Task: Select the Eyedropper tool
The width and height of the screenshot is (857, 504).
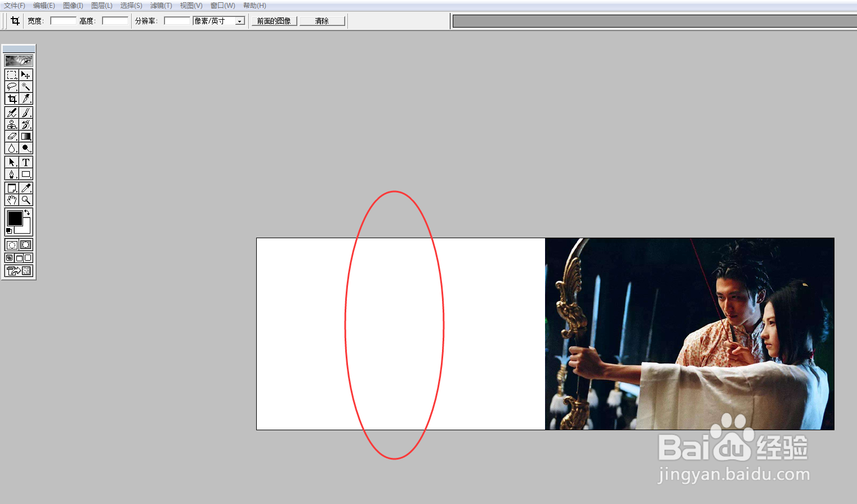Action: click(x=26, y=188)
